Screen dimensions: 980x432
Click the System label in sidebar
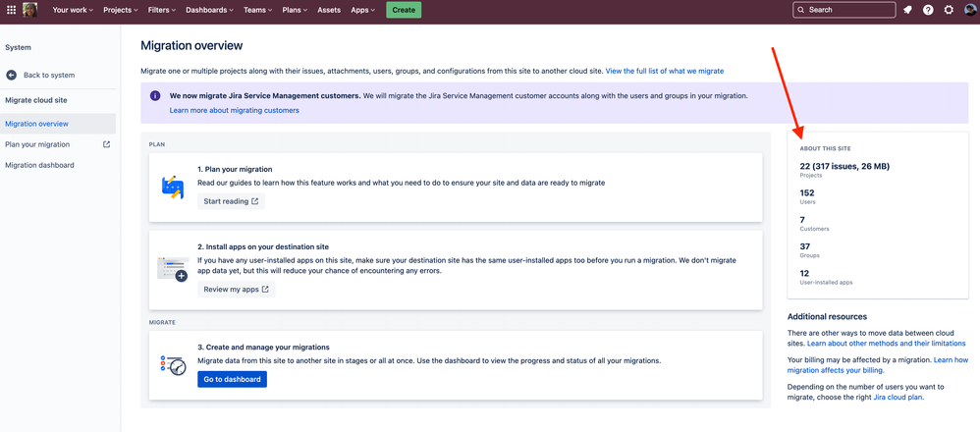click(x=18, y=47)
